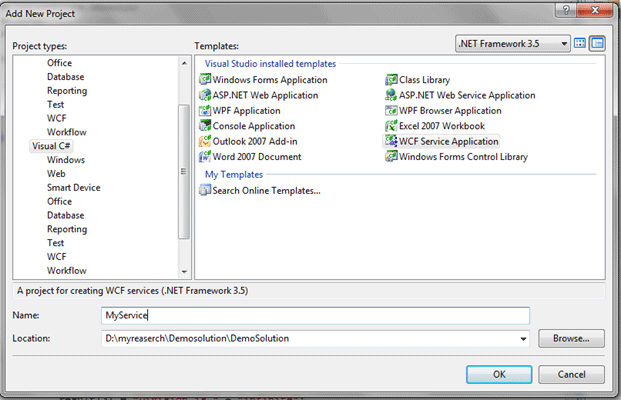Click the Excel 2007 Workbook label text
This screenshot has width=621, height=400.
(442, 126)
